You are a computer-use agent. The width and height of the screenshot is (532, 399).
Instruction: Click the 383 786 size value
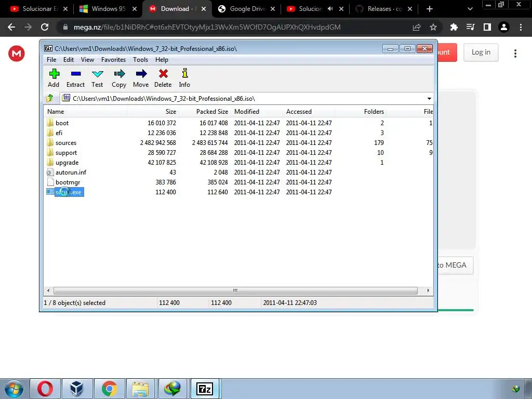pos(166,182)
